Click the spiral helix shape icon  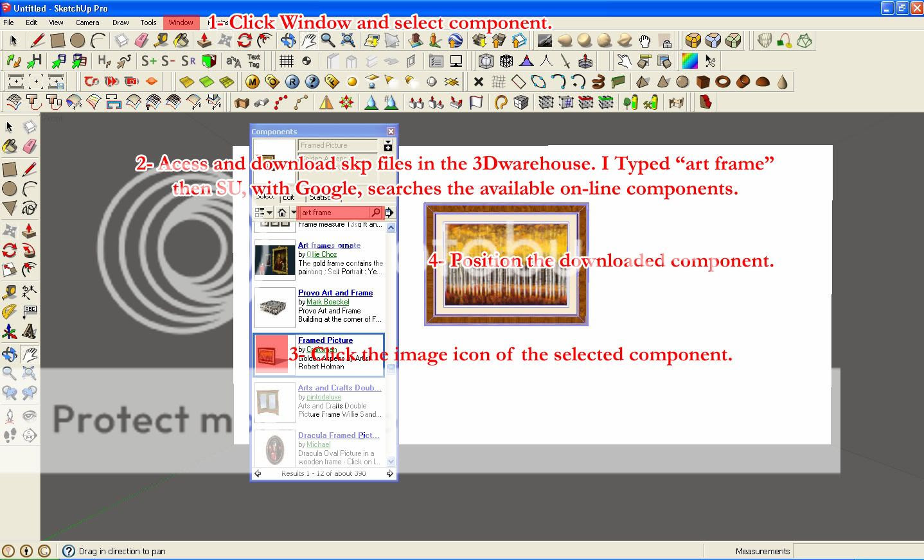tap(598, 82)
